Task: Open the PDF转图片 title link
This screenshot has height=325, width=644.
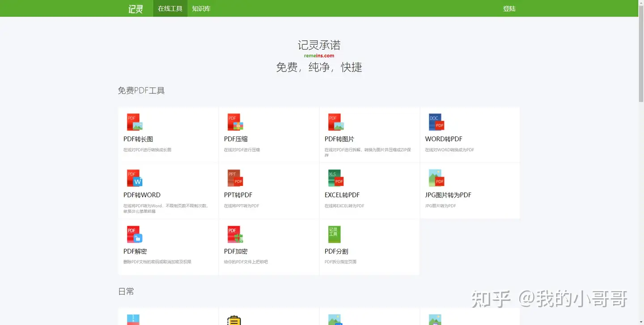Action: (x=339, y=139)
